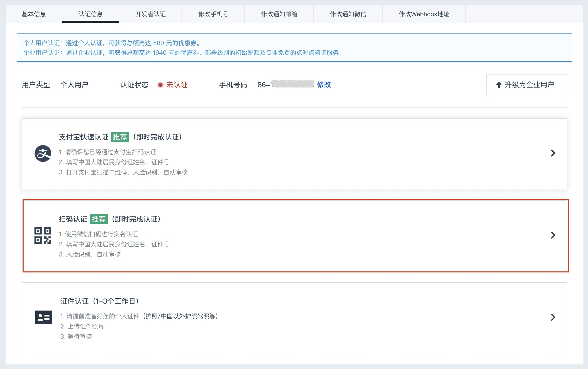Expand 扫码认证 with right chevron
This screenshot has width=588, height=369.
click(x=553, y=235)
